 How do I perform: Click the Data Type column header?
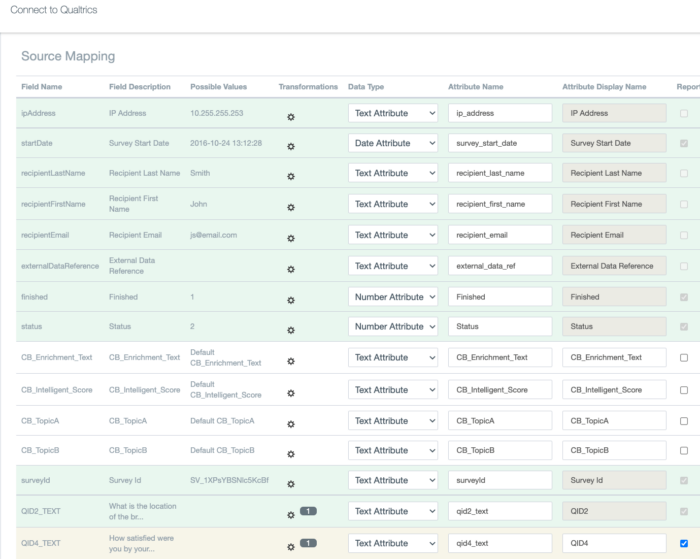point(366,87)
